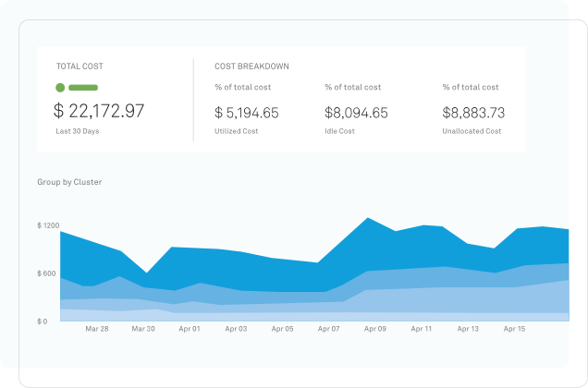Click the Apr 05 axis label
This screenshot has width=588, height=388.
(x=282, y=329)
